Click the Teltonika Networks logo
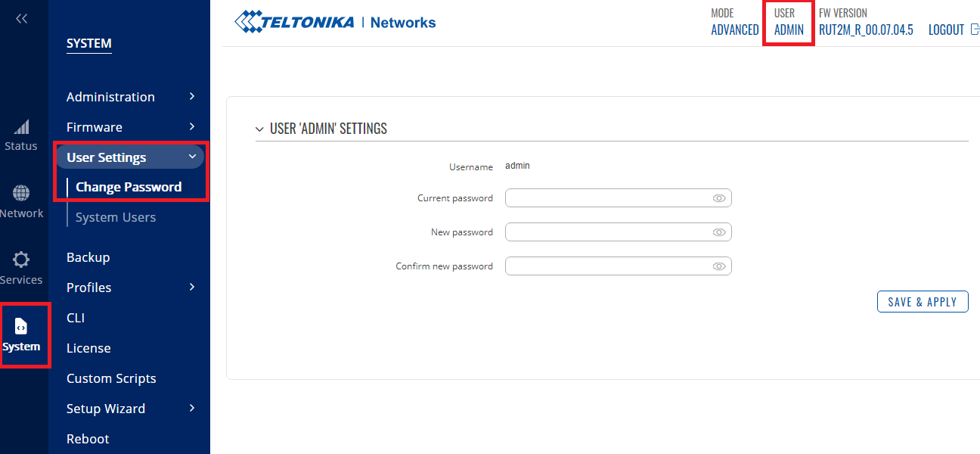The height and width of the screenshot is (454, 980). pos(335,23)
